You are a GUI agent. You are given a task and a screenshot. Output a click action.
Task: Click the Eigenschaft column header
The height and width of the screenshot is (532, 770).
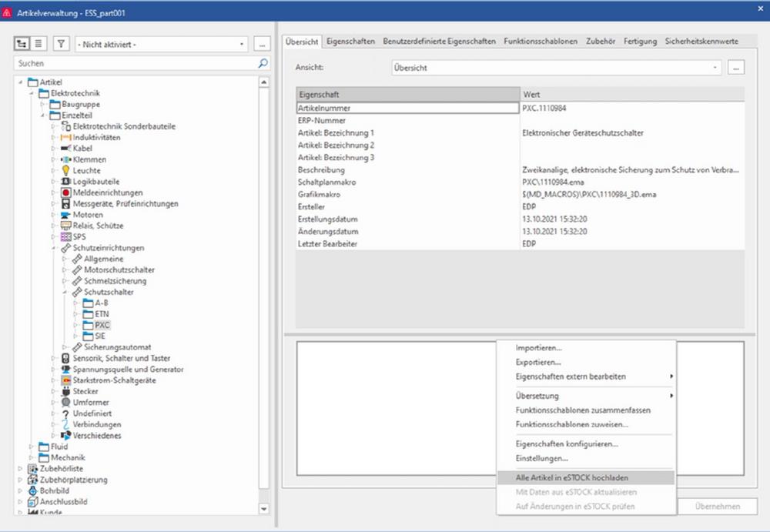407,95
